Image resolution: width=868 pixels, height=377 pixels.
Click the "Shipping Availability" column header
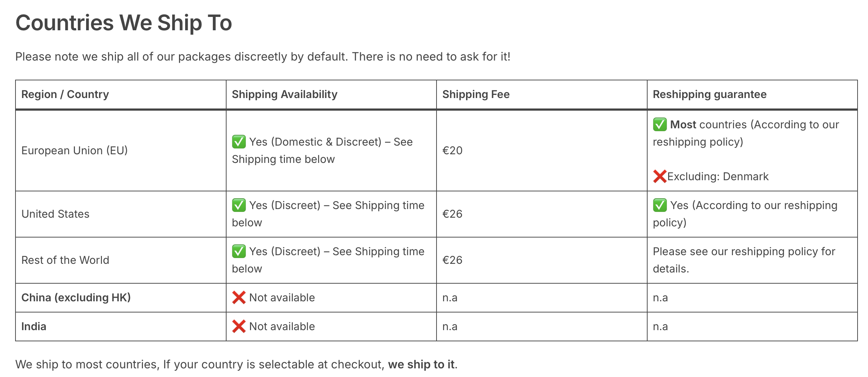pyautogui.click(x=285, y=94)
